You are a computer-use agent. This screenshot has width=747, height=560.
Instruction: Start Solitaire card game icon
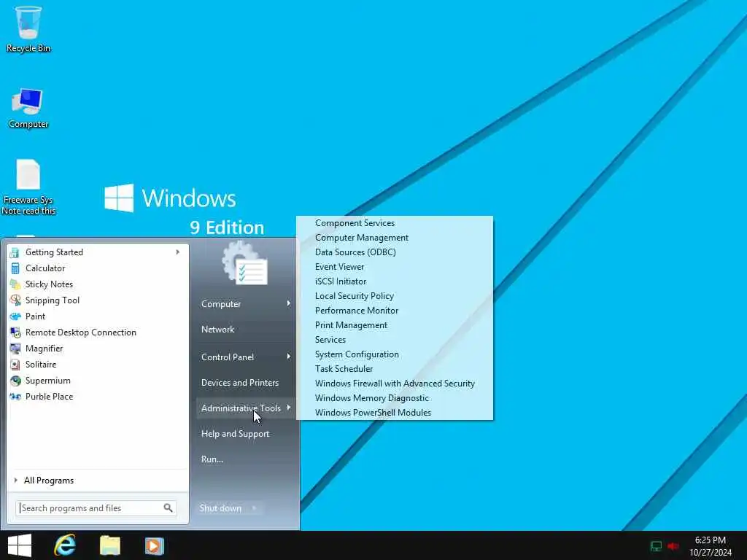[15, 365]
